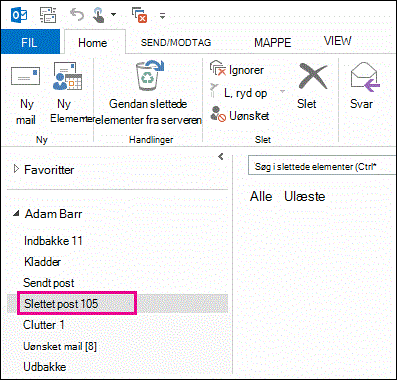Screen dimensions: 397x380
Task: Expand the ryd op dropdown arrow
Action: [283, 91]
